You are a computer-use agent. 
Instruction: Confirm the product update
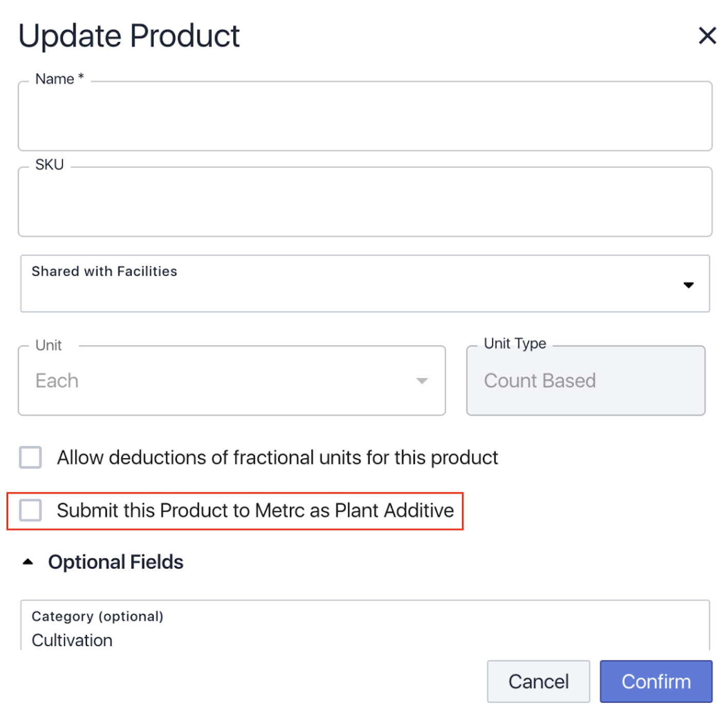656,681
